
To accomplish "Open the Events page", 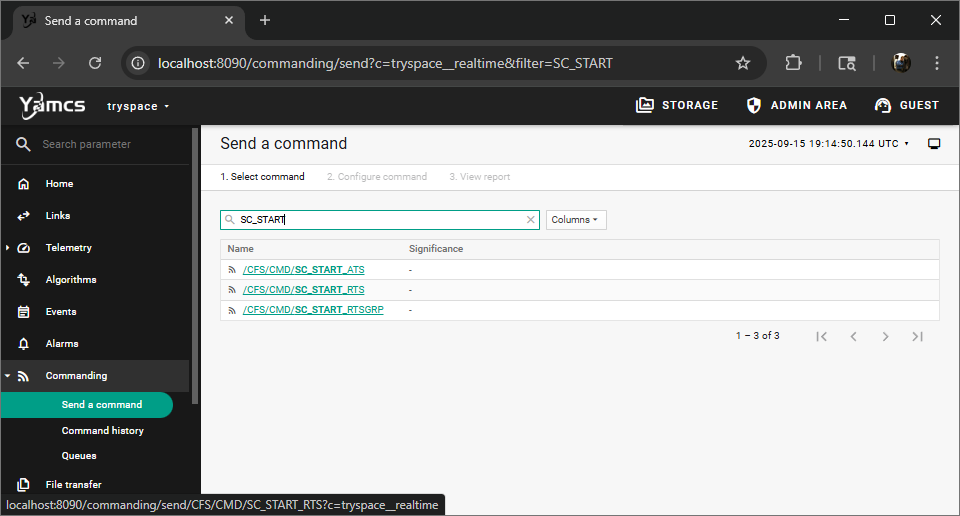I will [x=61, y=312].
